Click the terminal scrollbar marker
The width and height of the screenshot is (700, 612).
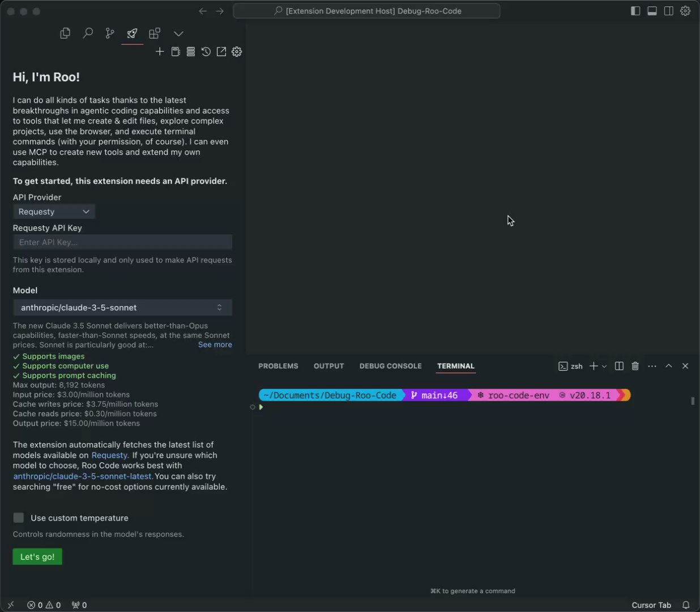pyautogui.click(x=693, y=401)
